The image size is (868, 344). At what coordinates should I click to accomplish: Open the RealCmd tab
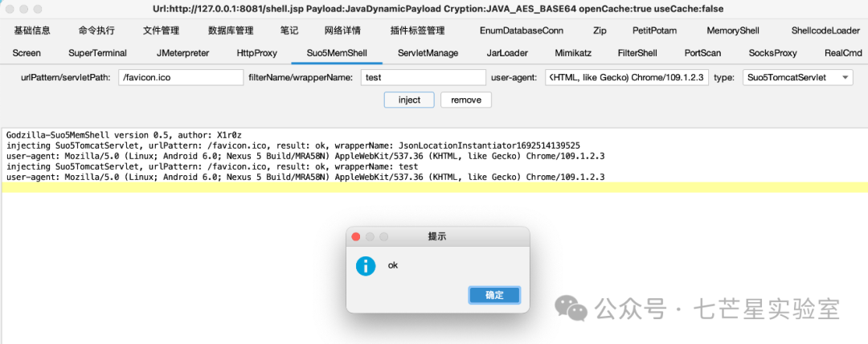(843, 53)
